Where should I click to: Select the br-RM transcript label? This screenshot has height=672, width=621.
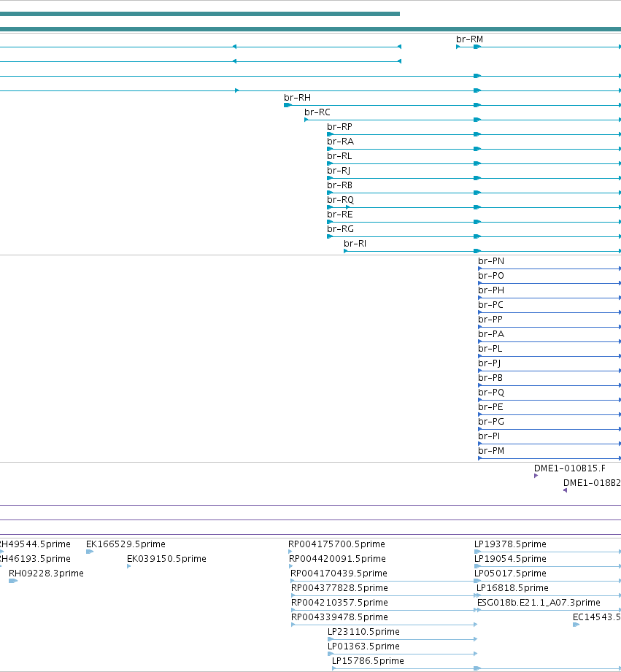click(x=469, y=39)
